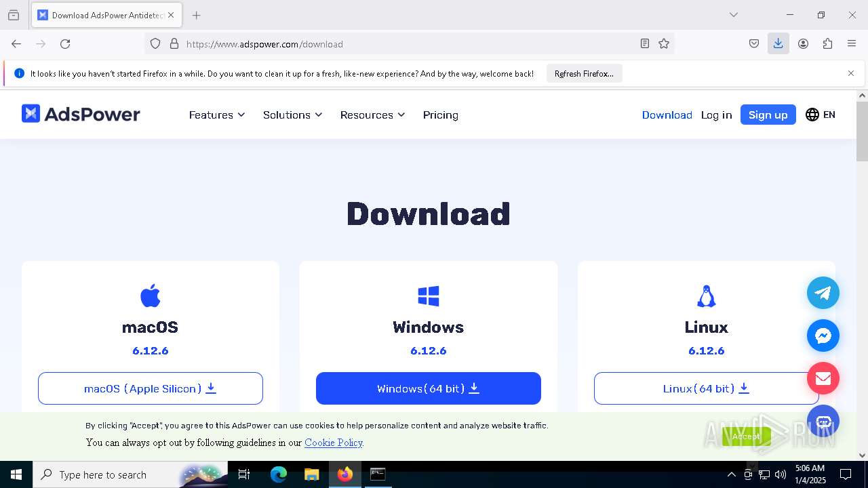868x488 pixels.
Task: Launch Microsoft Edge from taskbar
Action: point(279,474)
